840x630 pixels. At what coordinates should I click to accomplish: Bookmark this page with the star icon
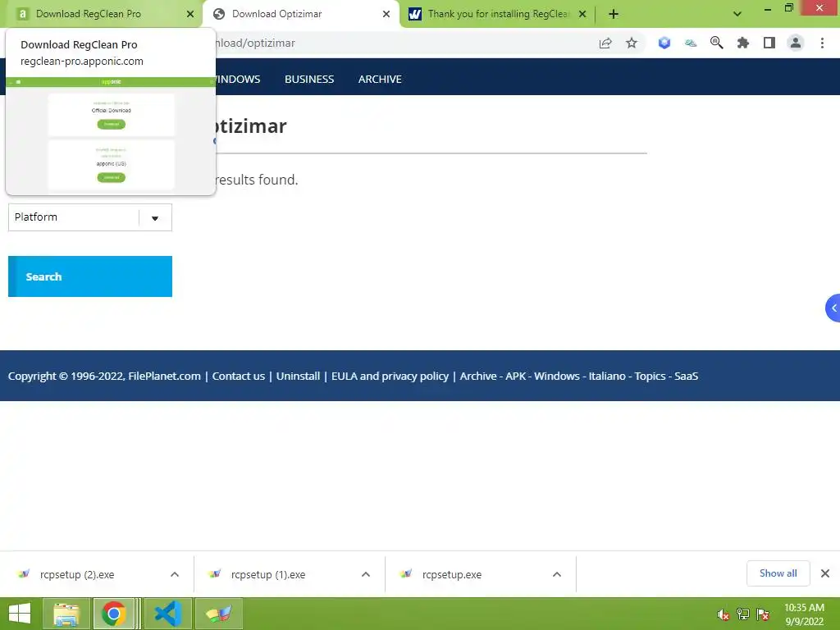coord(632,43)
